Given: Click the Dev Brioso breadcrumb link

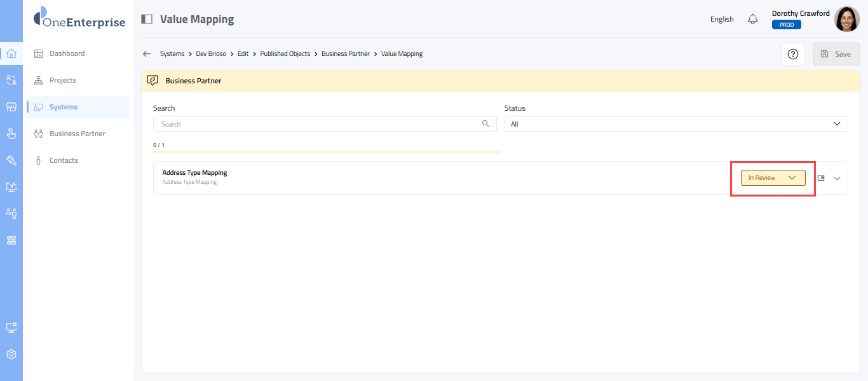Looking at the screenshot, I should coord(210,54).
